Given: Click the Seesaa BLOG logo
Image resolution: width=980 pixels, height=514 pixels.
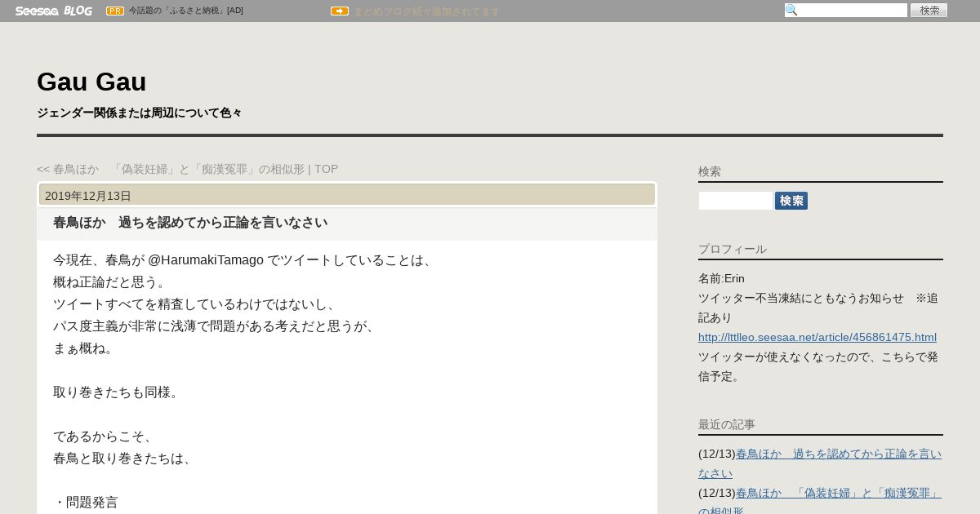Looking at the screenshot, I should coord(53,11).
